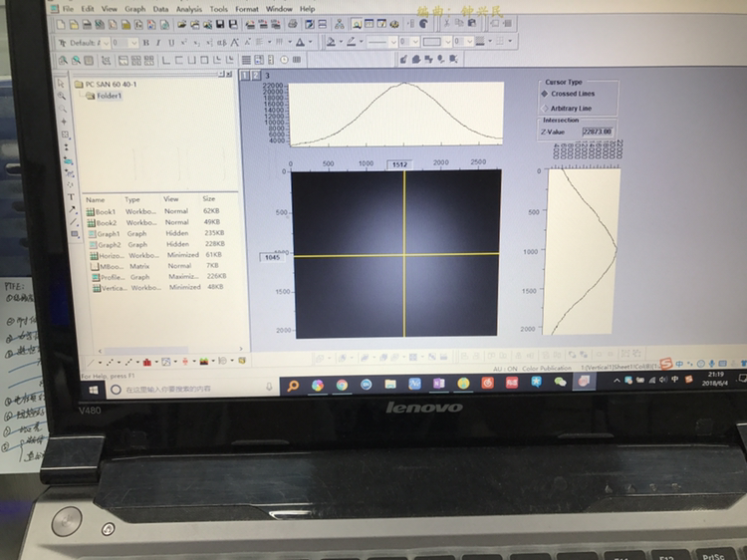This screenshot has width=747, height=560.
Task: Expand the bar chart plot type dropdown arrow
Action: coord(156,362)
